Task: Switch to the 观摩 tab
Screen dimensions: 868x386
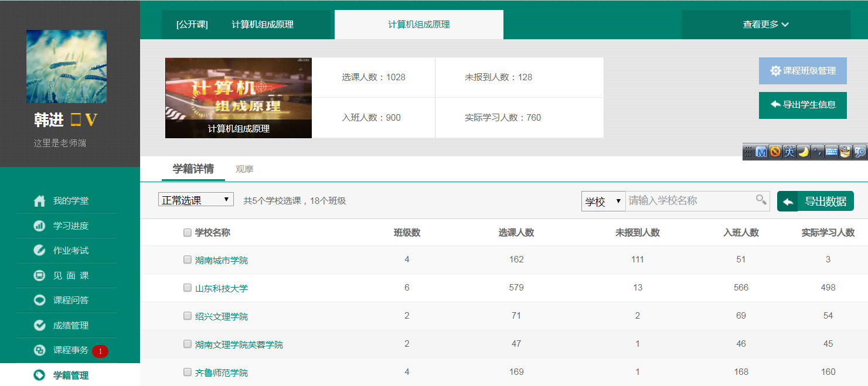Action: (x=244, y=169)
